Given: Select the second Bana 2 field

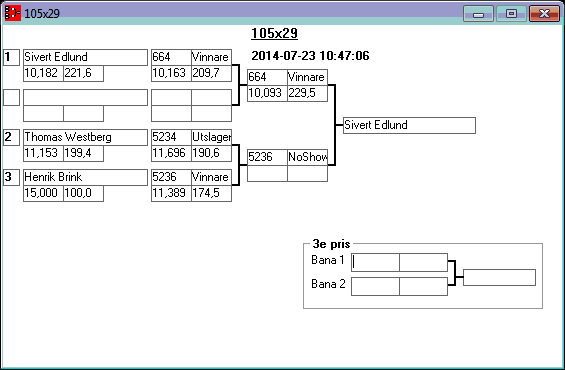Looking at the screenshot, I should click(x=423, y=286).
